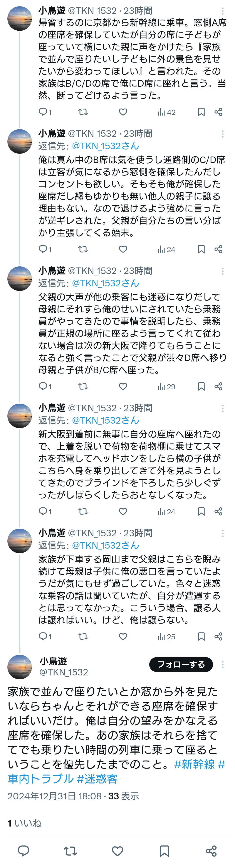The width and height of the screenshot is (235, 868).
Task: Open the #迷惑客 hashtag
Action: (97, 779)
